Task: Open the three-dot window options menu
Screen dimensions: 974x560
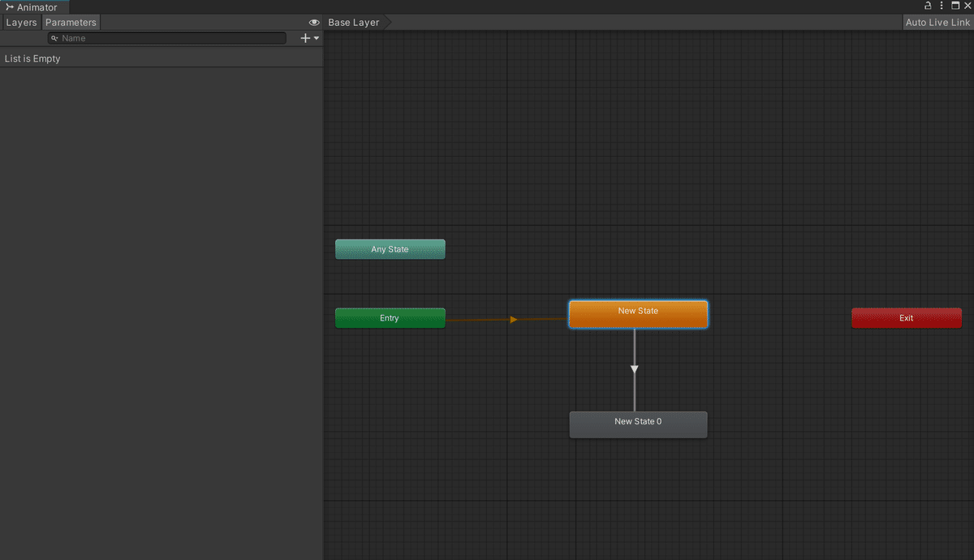Action: coord(941,6)
